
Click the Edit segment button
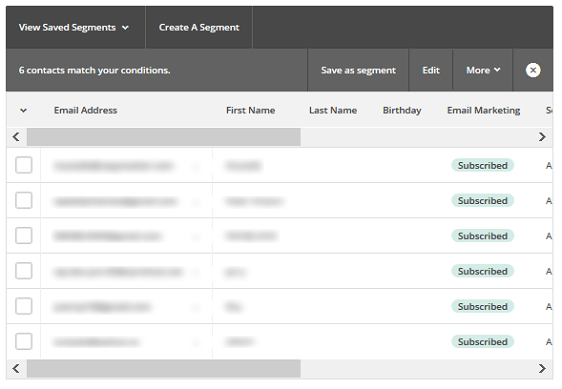pos(431,70)
